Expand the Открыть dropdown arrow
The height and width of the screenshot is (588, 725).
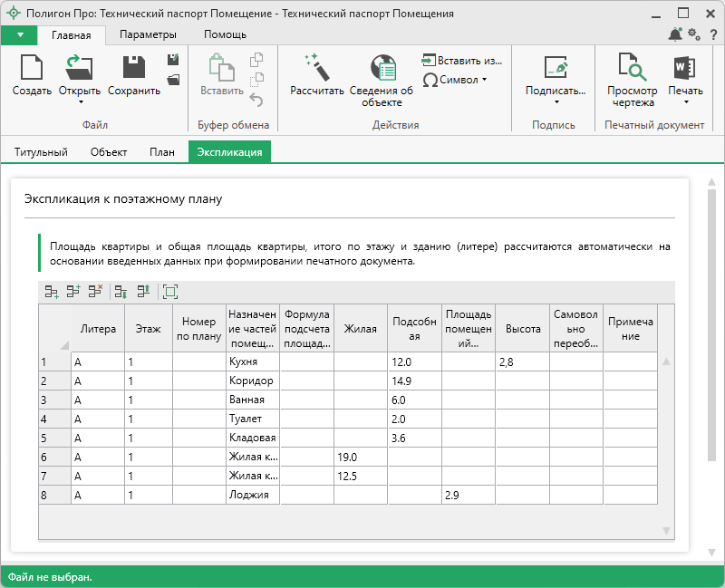coord(80,102)
